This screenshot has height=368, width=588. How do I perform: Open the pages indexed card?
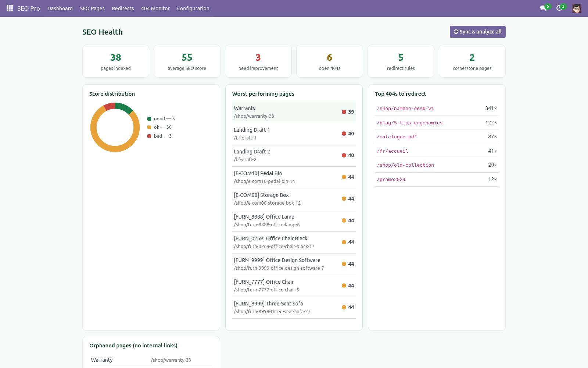pyautogui.click(x=116, y=61)
